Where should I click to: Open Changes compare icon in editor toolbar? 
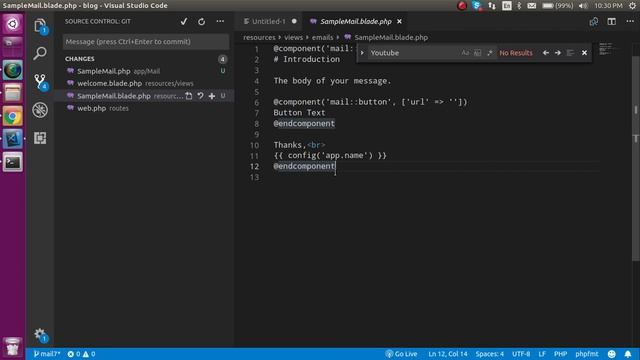click(x=593, y=22)
